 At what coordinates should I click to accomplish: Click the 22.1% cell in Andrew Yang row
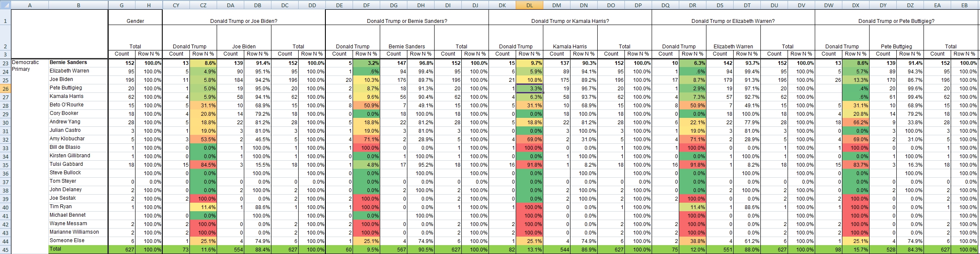[x=692, y=123]
